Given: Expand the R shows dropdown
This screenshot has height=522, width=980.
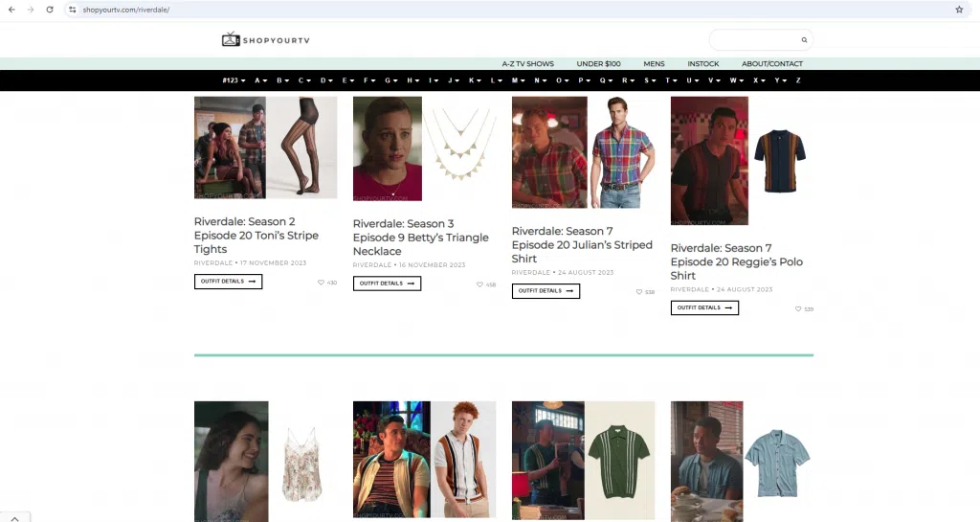Looking at the screenshot, I should click(628, 80).
